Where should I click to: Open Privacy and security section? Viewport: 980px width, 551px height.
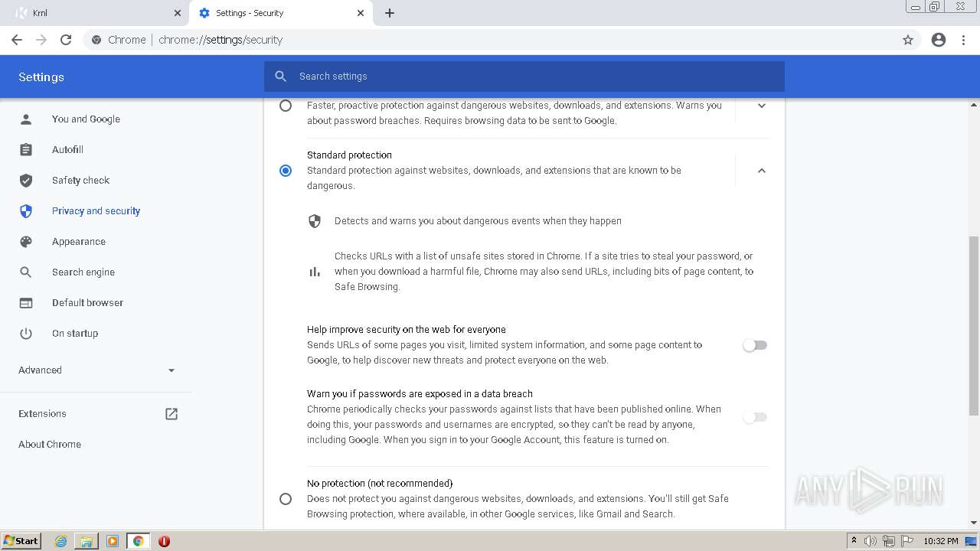tap(96, 211)
